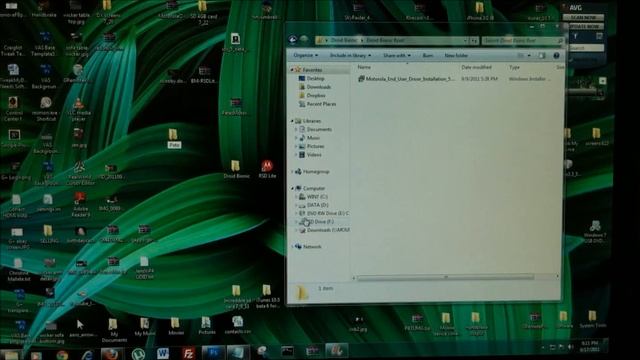Select Downloads under Favorites
The height and width of the screenshot is (360, 640).
[318, 87]
